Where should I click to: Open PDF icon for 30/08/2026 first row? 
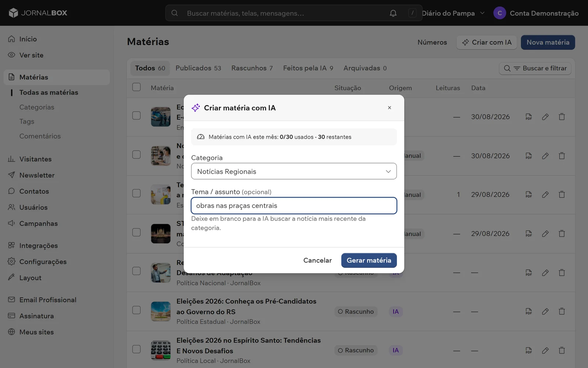528,117
